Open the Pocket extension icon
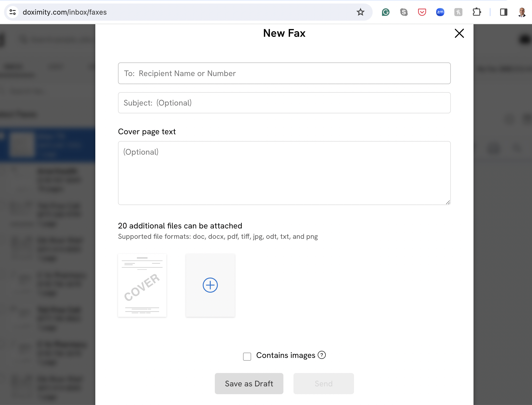Image resolution: width=532 pixels, height=405 pixels. point(422,12)
